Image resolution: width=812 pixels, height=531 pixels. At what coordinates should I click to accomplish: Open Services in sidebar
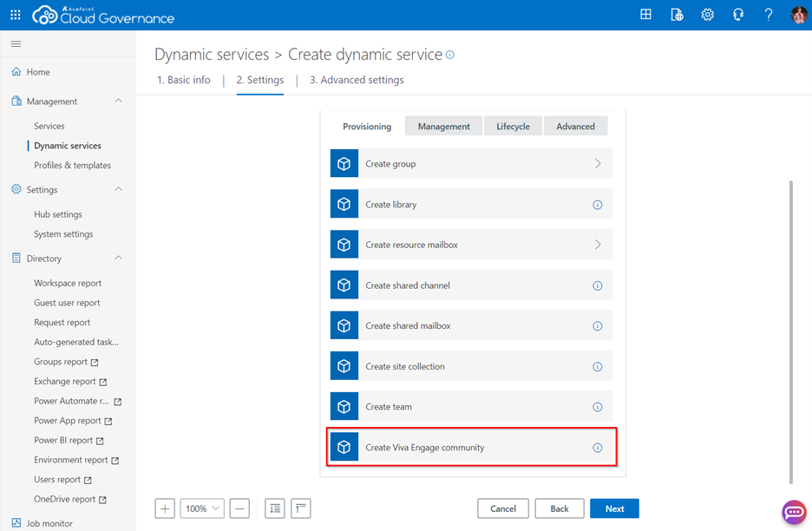tap(49, 126)
